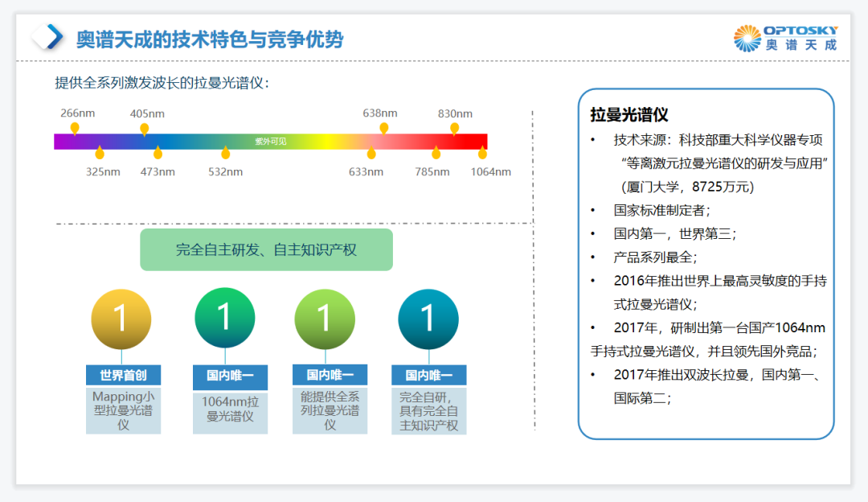The width and height of the screenshot is (868, 502).
Task: Select the 633nm wavelength marker
Action: click(371, 152)
